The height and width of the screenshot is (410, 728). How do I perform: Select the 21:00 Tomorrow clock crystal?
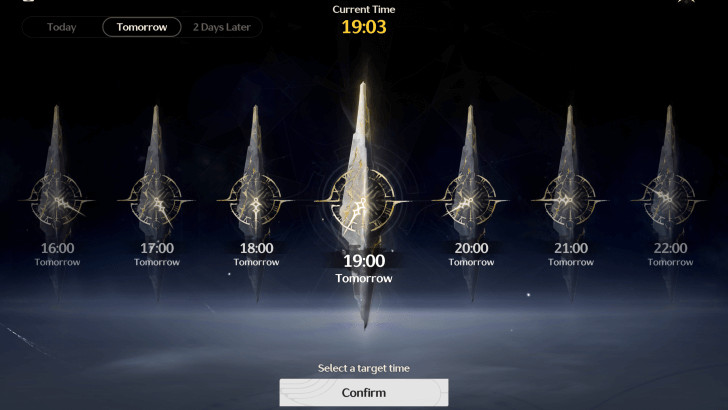[x=570, y=201]
